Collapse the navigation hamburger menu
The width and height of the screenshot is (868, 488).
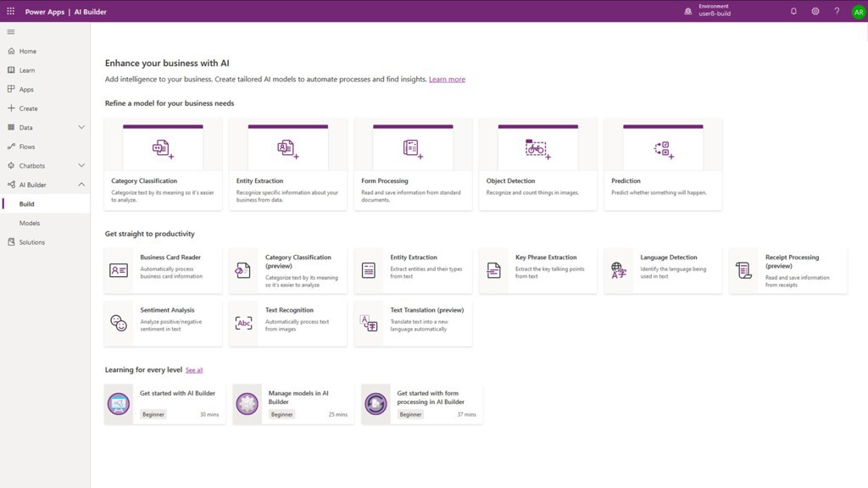pyautogui.click(x=10, y=31)
